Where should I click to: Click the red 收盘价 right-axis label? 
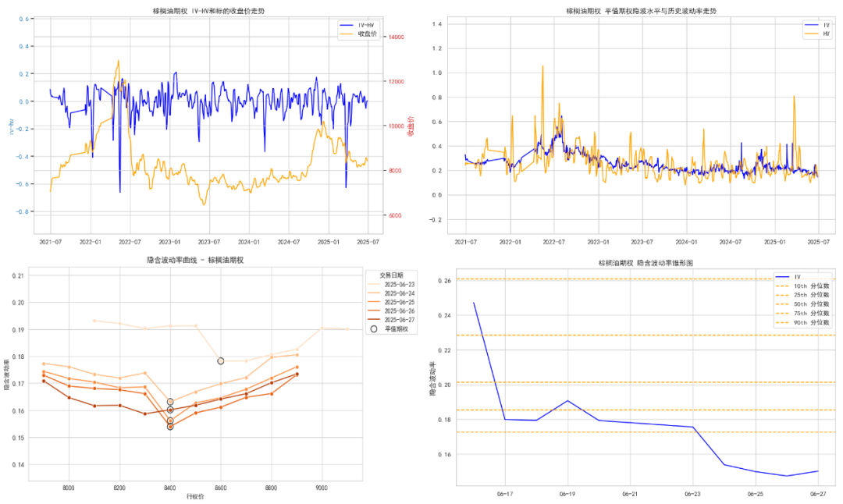click(x=411, y=126)
